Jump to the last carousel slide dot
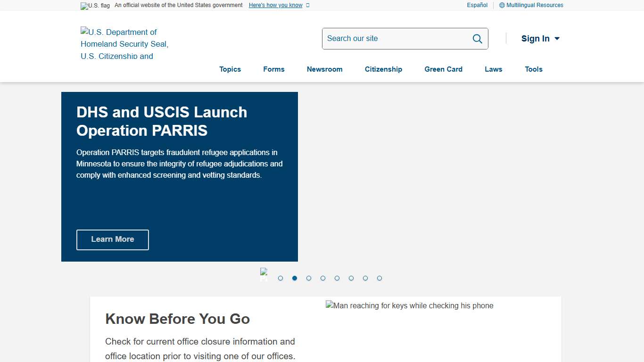644x362 pixels. point(380,278)
